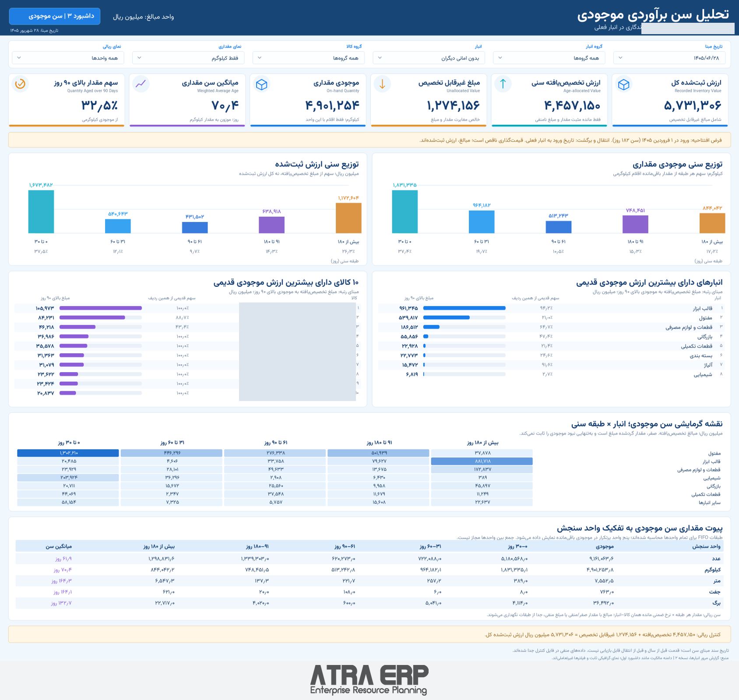Click the orange بیش از ۱۸۰ bar in recorded value chart

tap(348, 218)
